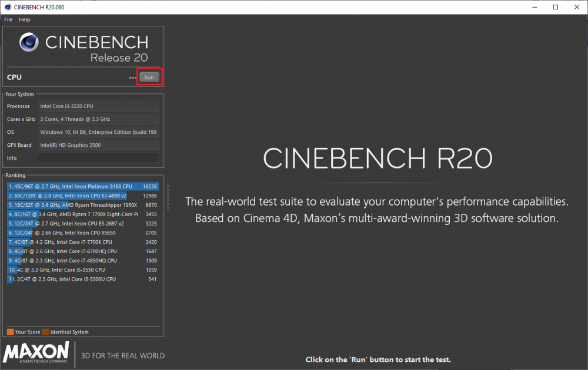Select ranking row Core i5-3550 CPU
The image size is (588, 370).
83,270
